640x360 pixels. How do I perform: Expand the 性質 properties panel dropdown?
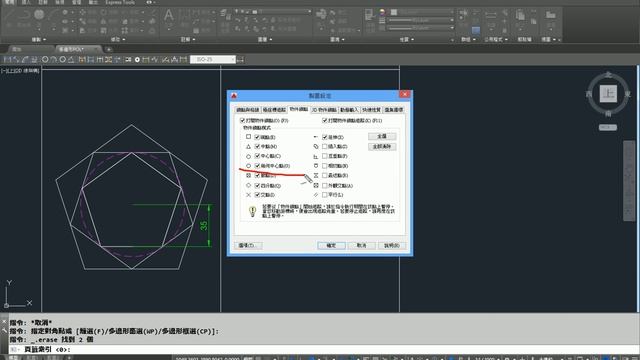click(x=407, y=40)
